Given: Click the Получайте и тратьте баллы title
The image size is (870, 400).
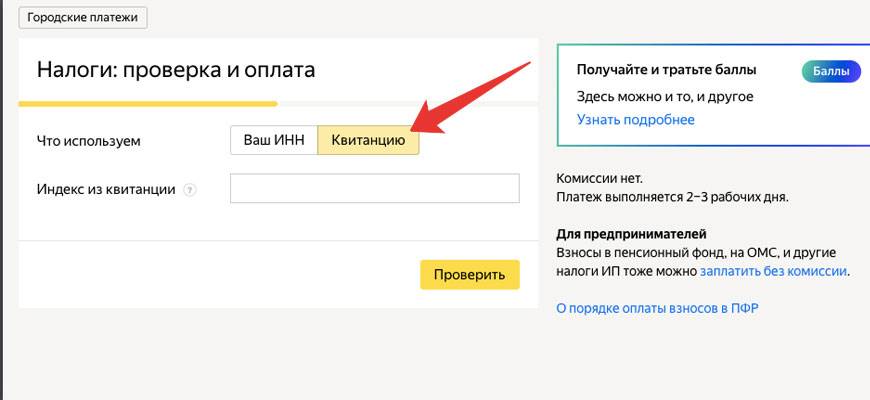Looking at the screenshot, I should [x=666, y=70].
